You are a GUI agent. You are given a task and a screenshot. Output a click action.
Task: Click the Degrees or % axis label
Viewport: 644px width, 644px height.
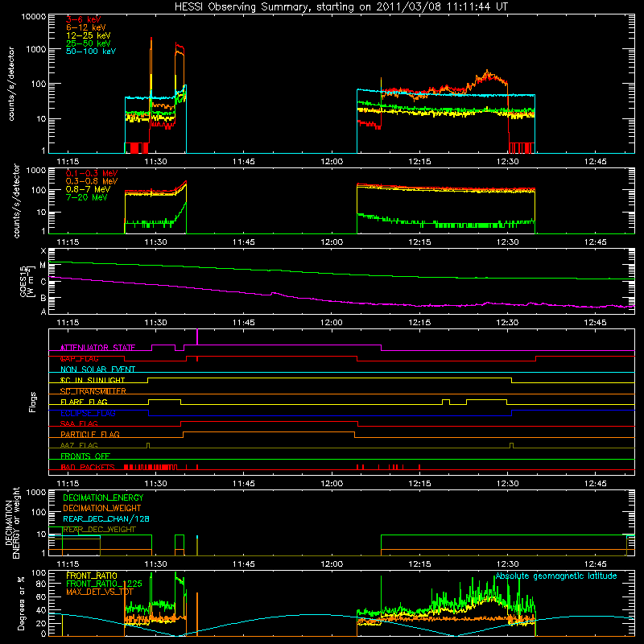[x=21, y=603]
